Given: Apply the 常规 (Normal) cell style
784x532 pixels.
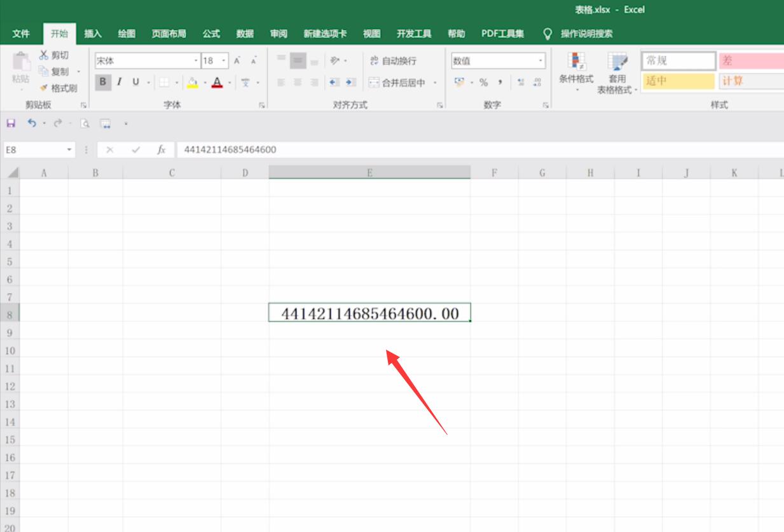Looking at the screenshot, I should (678, 61).
